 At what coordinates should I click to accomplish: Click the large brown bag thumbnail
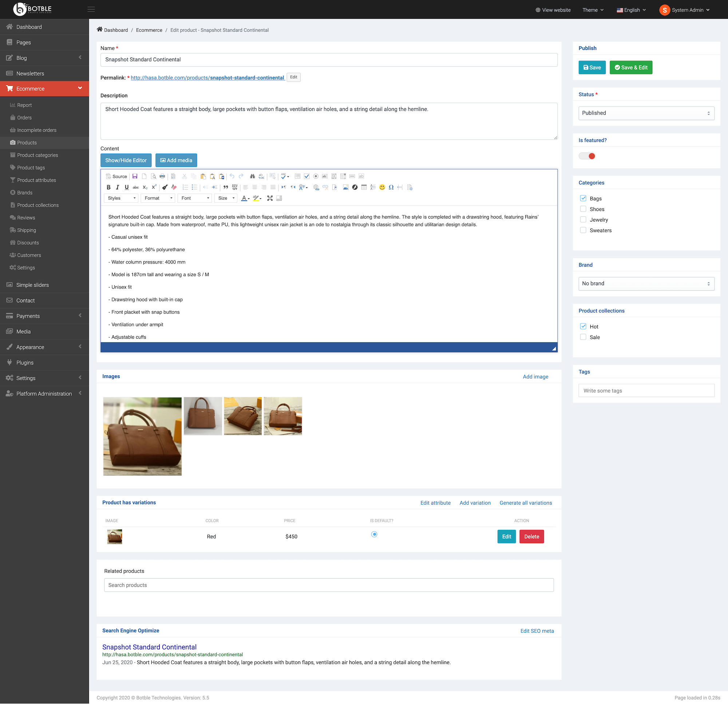coord(142,436)
